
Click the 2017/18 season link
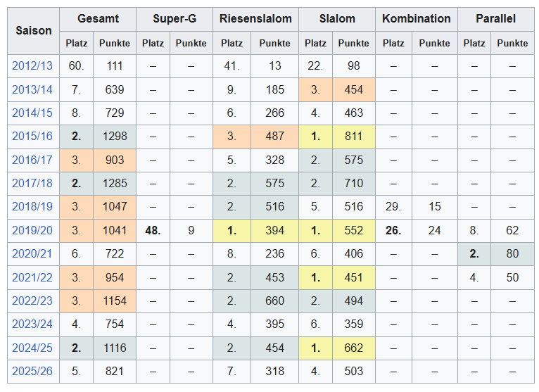(x=32, y=184)
